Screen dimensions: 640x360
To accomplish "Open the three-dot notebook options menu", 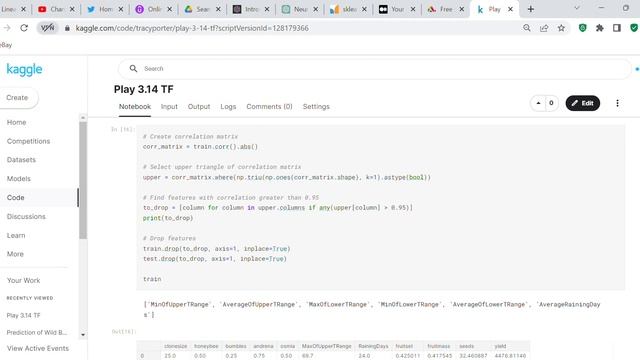I will [617, 103].
